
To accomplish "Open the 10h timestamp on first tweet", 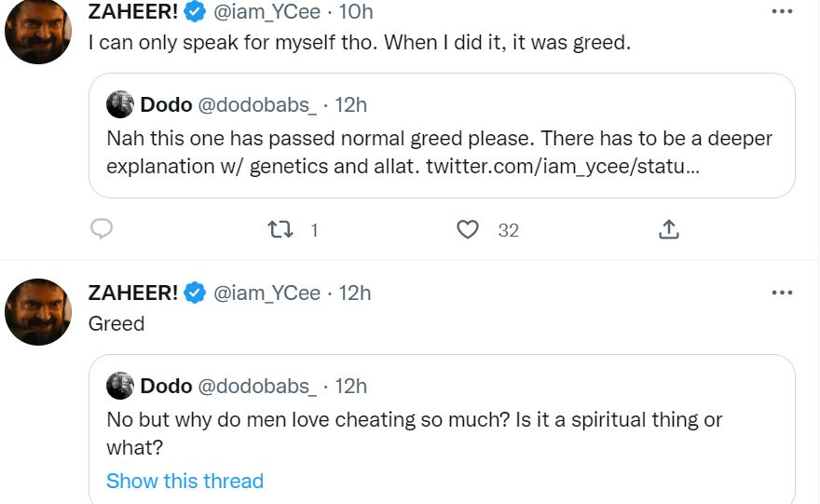I will point(355,12).
